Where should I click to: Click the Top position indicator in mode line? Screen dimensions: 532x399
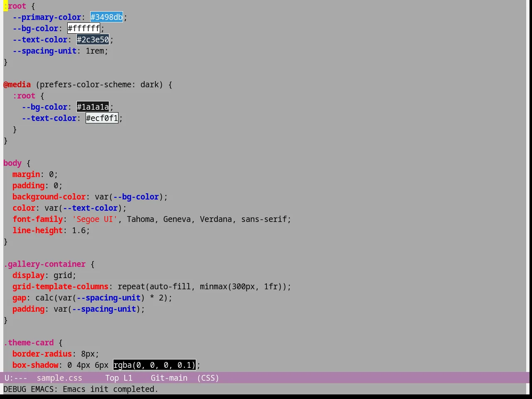click(112, 378)
